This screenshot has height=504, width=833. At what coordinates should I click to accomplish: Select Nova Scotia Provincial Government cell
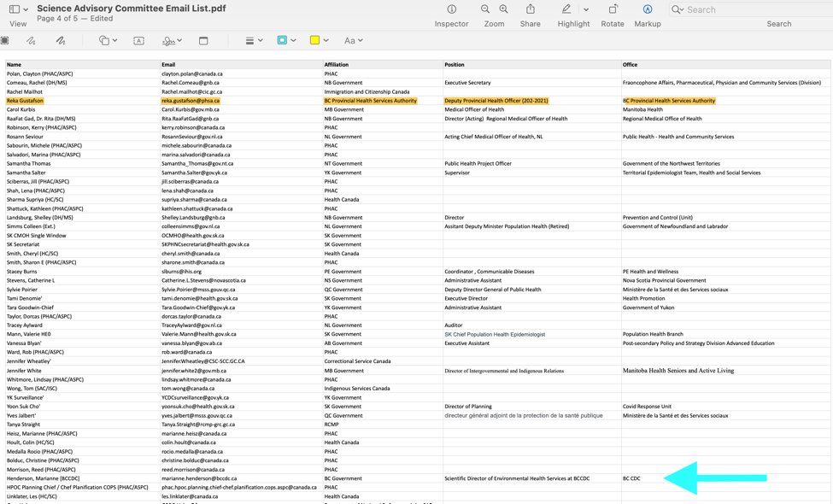click(x=664, y=280)
